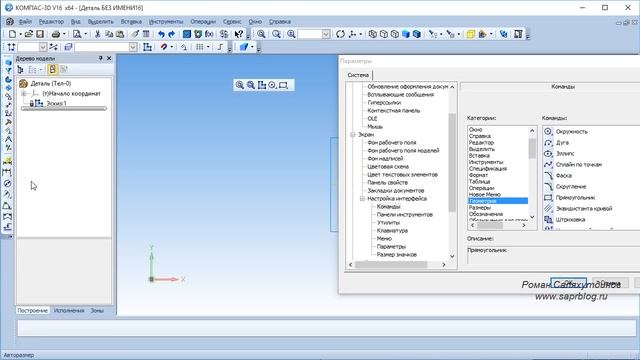This screenshot has height=360, width=640.
Task: Select the Система tab in dialog
Action: 358,75
